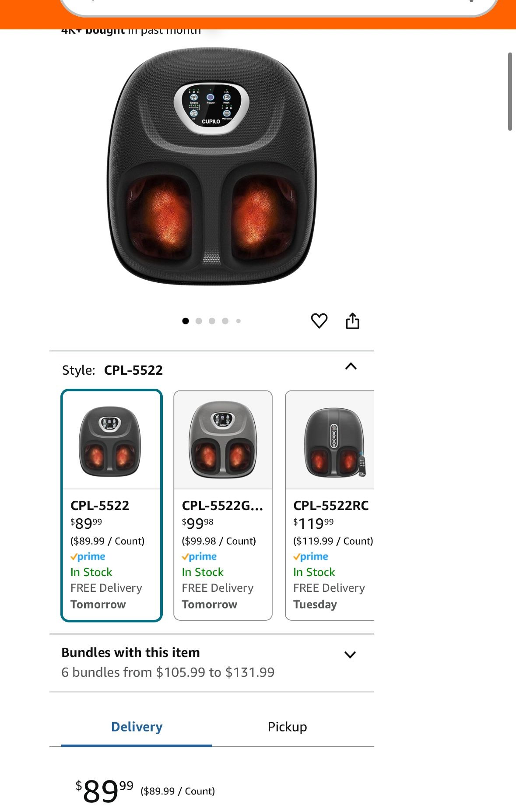Click the page scrollbar handle
This screenshot has width=516, height=812.
click(x=509, y=91)
